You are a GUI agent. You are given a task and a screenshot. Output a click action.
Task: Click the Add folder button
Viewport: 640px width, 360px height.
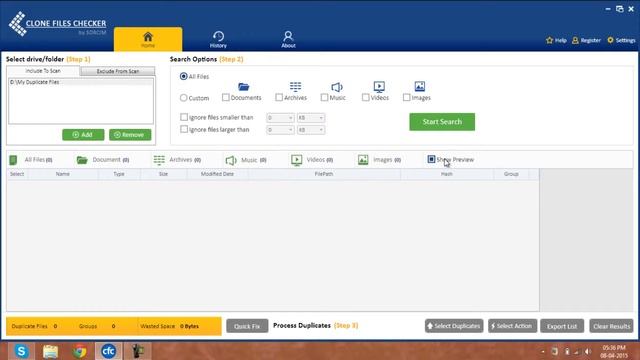pyautogui.click(x=83, y=135)
